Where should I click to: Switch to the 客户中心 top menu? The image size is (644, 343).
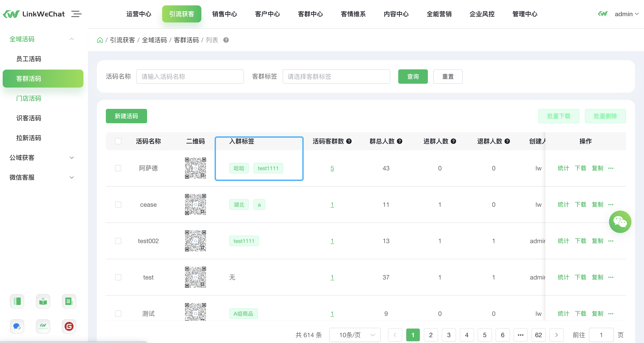pos(267,14)
